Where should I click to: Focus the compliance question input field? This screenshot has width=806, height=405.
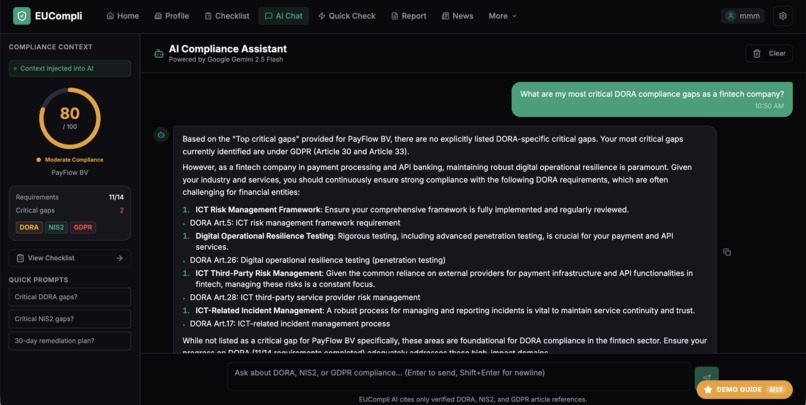[x=459, y=376]
